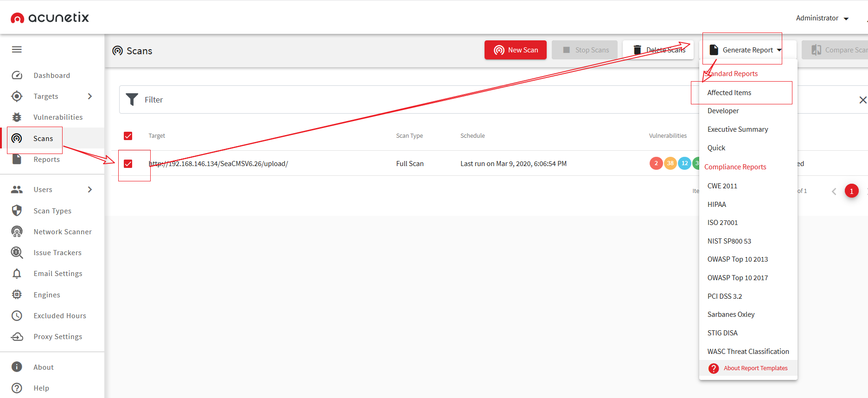Toggle the select-all scans checkbox
Image resolution: width=868 pixels, height=398 pixels.
128,136
